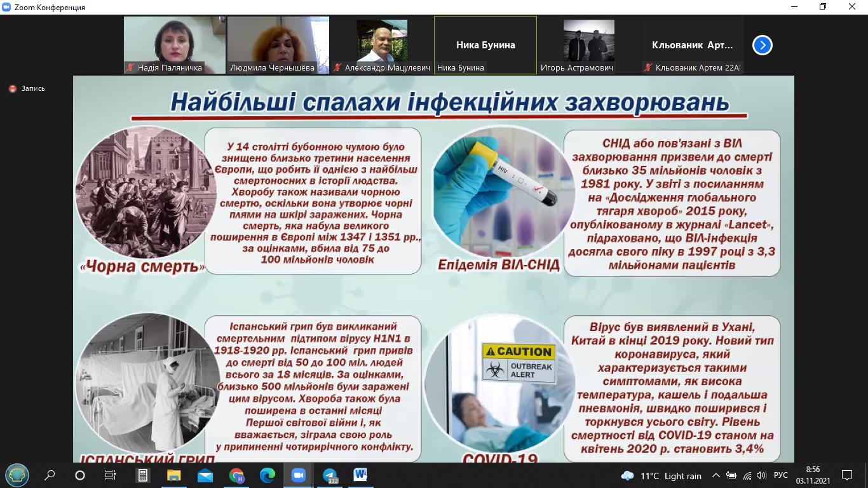The width and height of the screenshot is (868, 488).
Task: Show hidden system tray icons
Action: tap(716, 475)
